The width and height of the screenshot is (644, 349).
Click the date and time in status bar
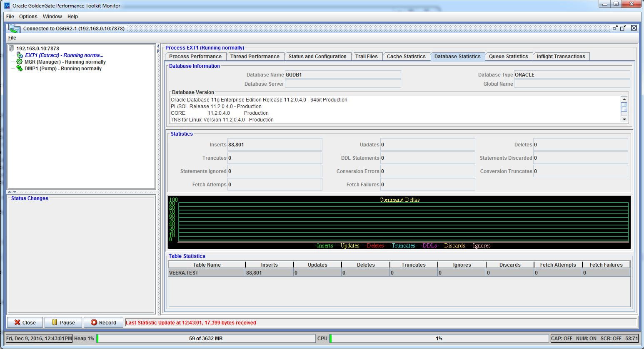click(x=39, y=339)
